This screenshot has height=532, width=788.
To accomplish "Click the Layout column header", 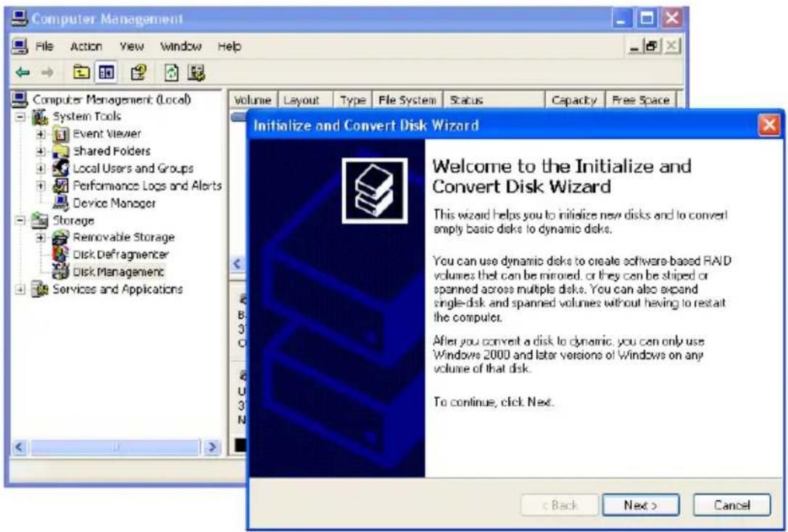I will (x=304, y=100).
